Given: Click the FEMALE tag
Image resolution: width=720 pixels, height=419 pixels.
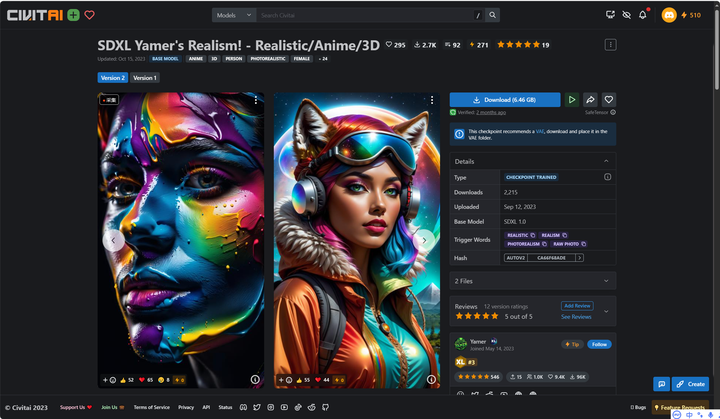Looking at the screenshot, I should pyautogui.click(x=302, y=59).
